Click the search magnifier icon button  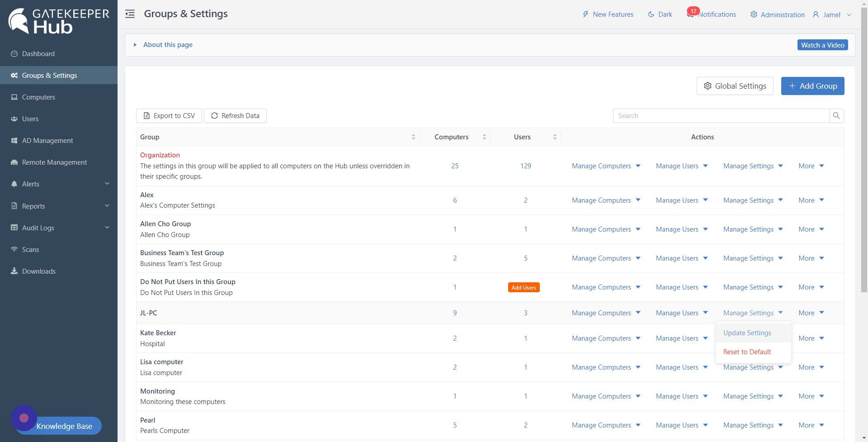(x=837, y=116)
